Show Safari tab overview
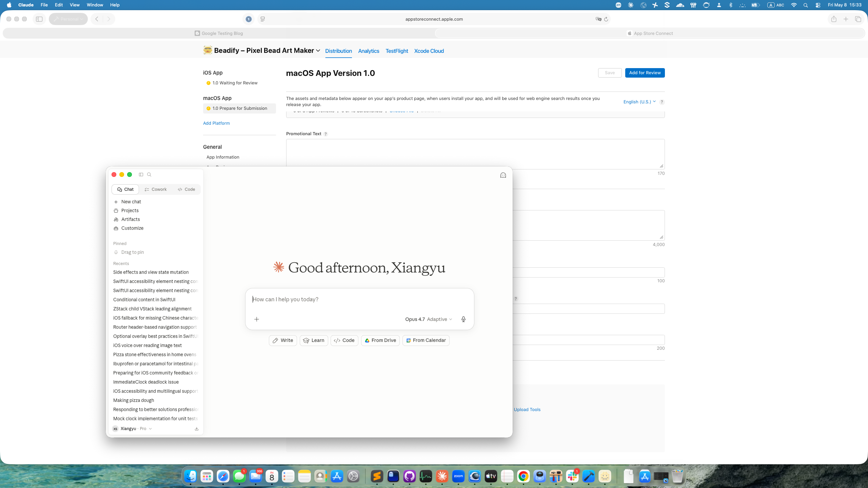The image size is (868, 488). point(858,19)
